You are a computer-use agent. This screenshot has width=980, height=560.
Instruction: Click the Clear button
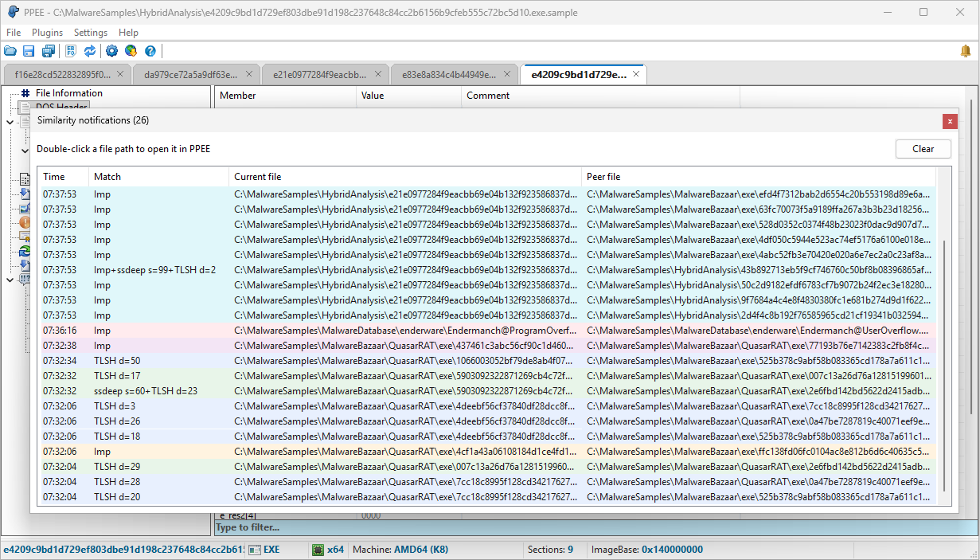point(923,149)
